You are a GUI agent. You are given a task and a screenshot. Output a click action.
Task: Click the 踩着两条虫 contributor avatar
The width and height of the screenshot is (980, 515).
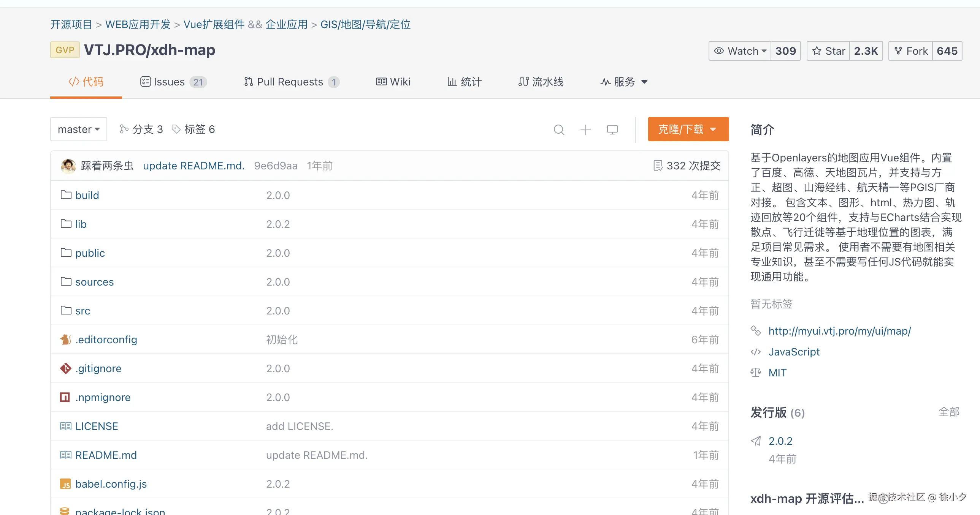(x=68, y=165)
